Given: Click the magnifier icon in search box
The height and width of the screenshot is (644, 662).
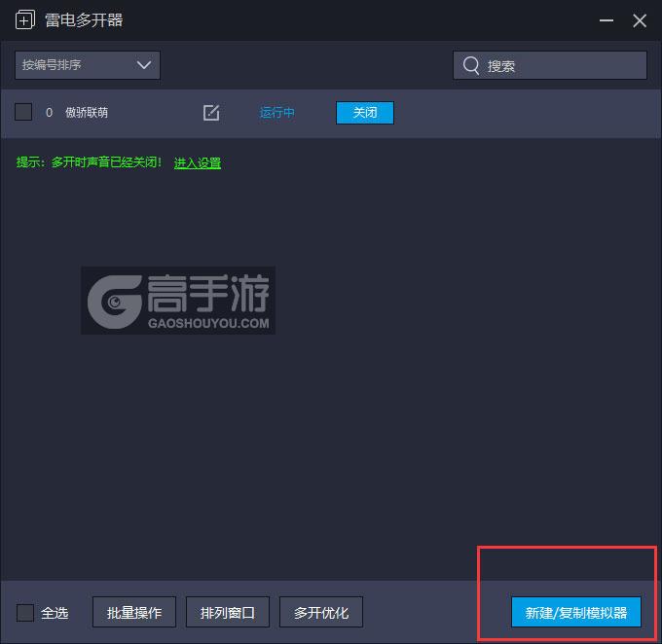Looking at the screenshot, I should pyautogui.click(x=471, y=65).
